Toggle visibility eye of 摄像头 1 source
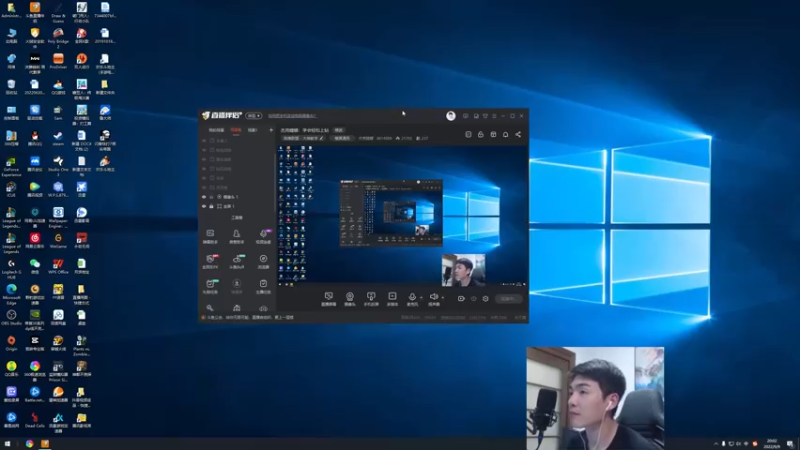Viewport: 800px width, 450px height. tap(204, 197)
